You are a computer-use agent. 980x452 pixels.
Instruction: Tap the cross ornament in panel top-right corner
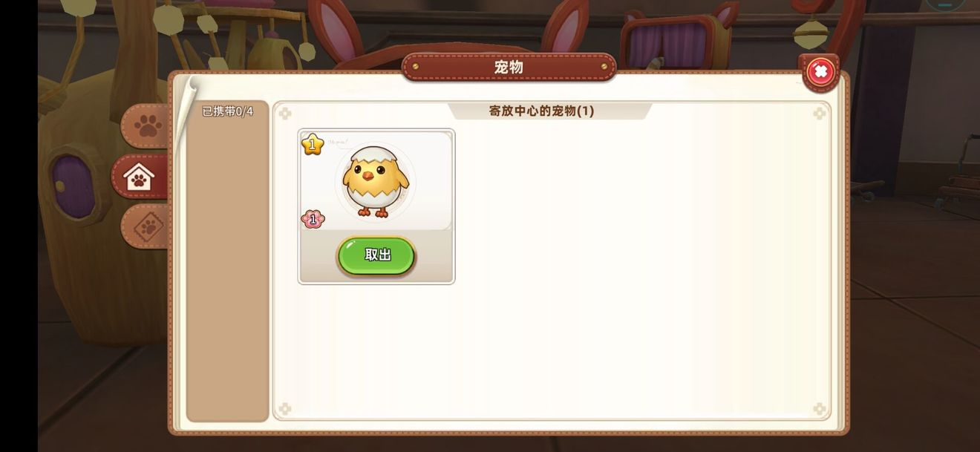click(819, 114)
